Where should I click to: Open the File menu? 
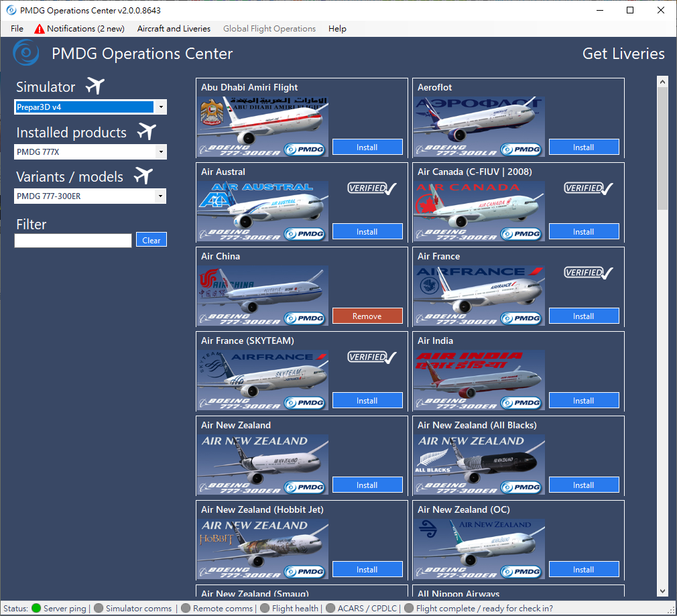click(x=17, y=29)
